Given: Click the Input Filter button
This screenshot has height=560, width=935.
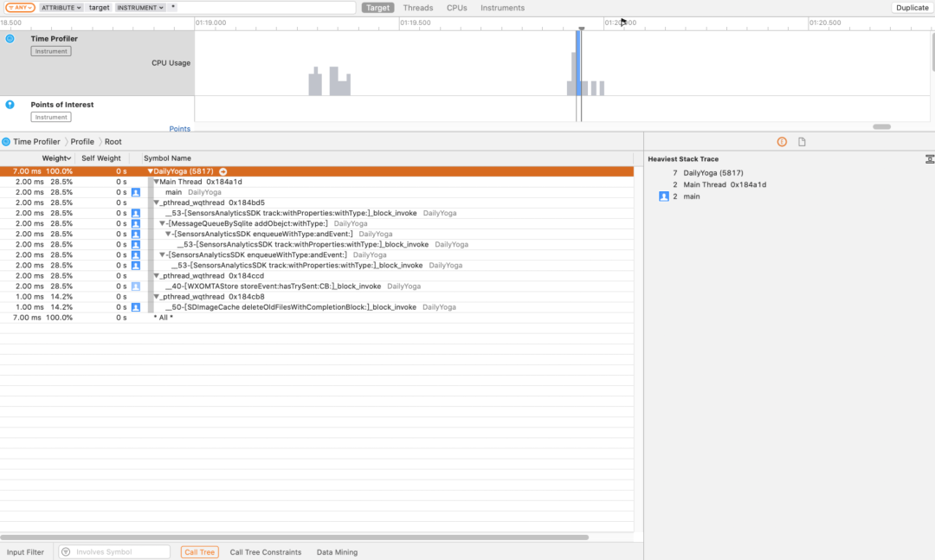Looking at the screenshot, I should [x=25, y=552].
